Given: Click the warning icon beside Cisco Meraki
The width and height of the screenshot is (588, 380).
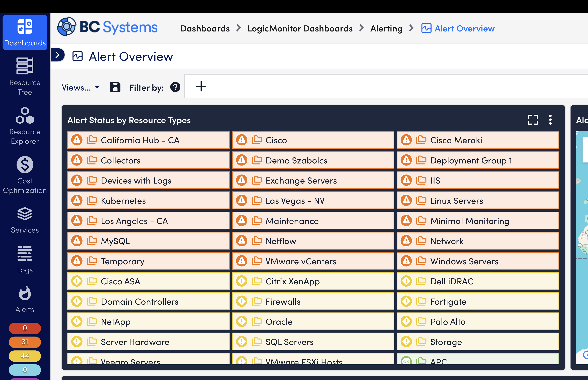Looking at the screenshot, I should 406,140.
